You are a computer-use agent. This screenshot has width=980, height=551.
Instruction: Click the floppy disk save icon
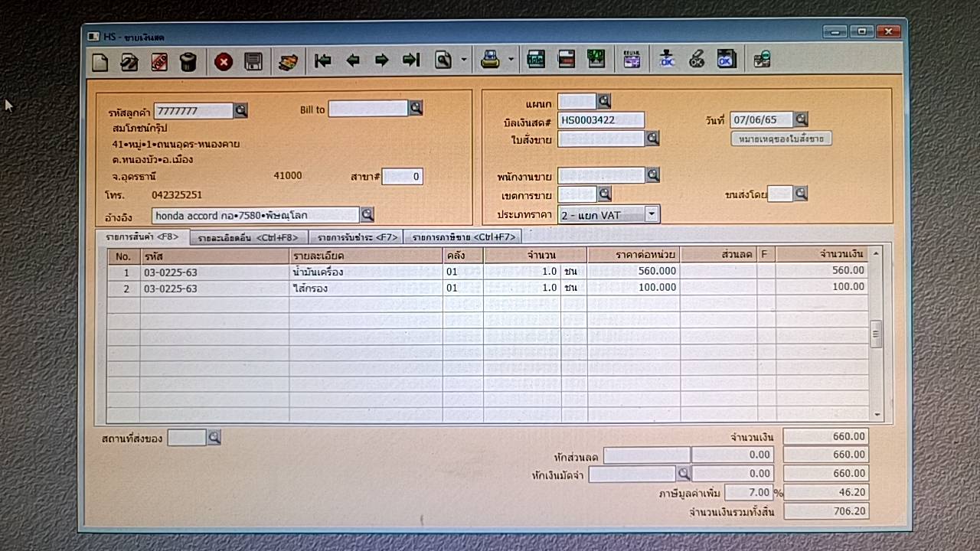pos(253,61)
